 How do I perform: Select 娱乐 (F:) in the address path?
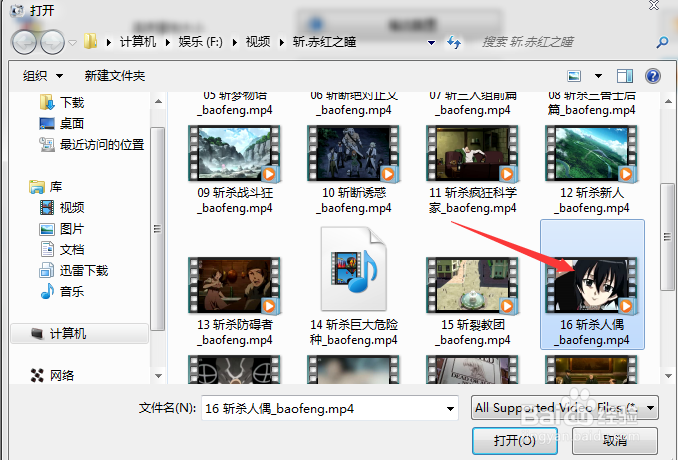pos(201,42)
